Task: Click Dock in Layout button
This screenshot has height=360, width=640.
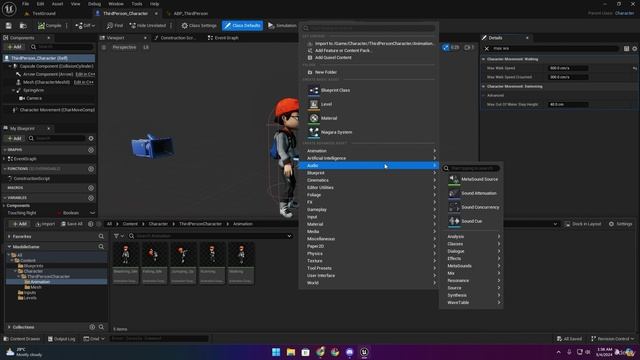Action: pos(583,224)
